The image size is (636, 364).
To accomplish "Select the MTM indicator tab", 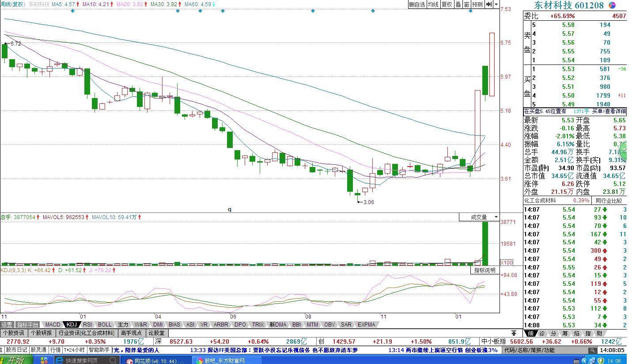I will click(x=312, y=325).
